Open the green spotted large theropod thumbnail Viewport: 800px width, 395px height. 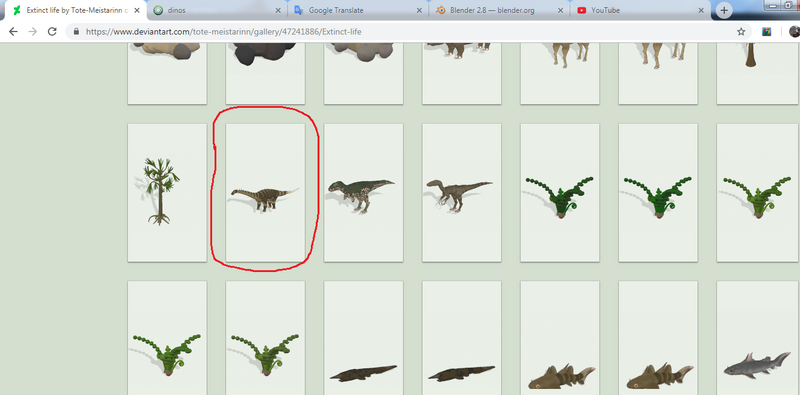point(363,192)
